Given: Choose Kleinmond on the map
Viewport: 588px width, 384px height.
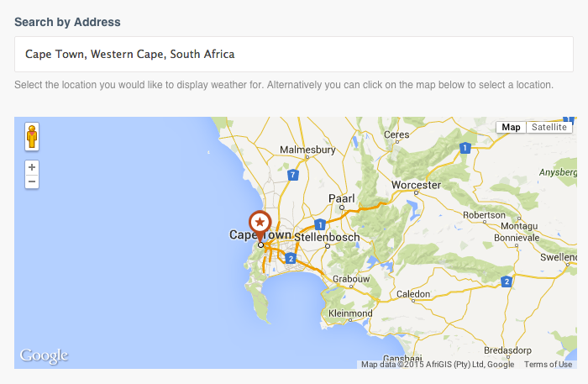Looking at the screenshot, I should [350, 313].
